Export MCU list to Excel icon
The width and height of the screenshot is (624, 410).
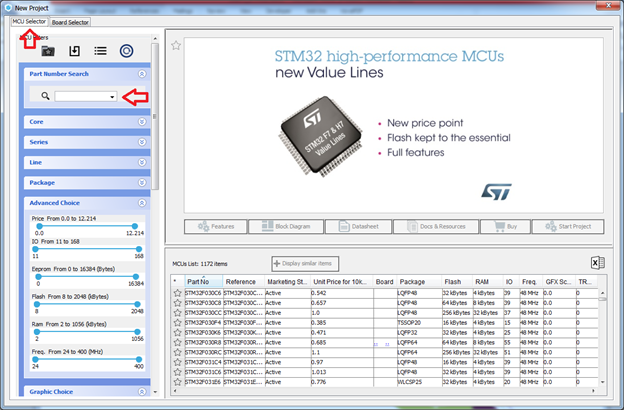pyautogui.click(x=598, y=263)
